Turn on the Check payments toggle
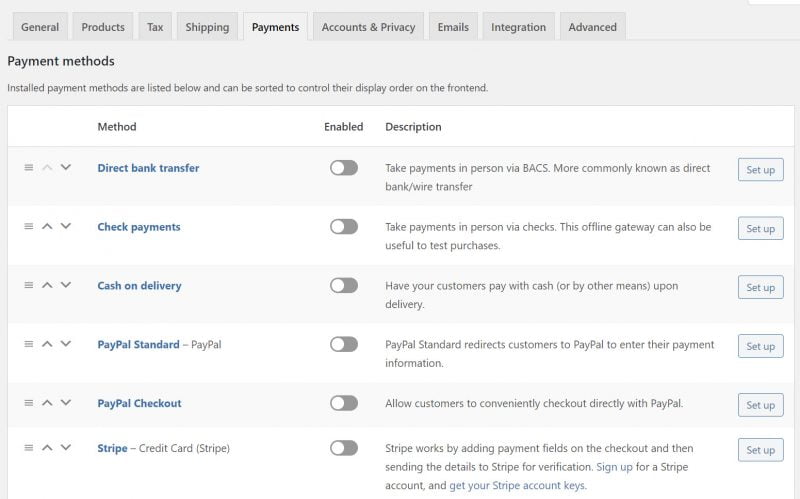The width and height of the screenshot is (800, 499). point(343,227)
